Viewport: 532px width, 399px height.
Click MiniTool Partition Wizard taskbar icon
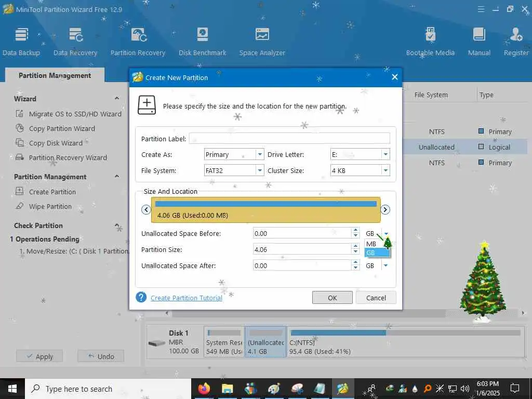342,389
